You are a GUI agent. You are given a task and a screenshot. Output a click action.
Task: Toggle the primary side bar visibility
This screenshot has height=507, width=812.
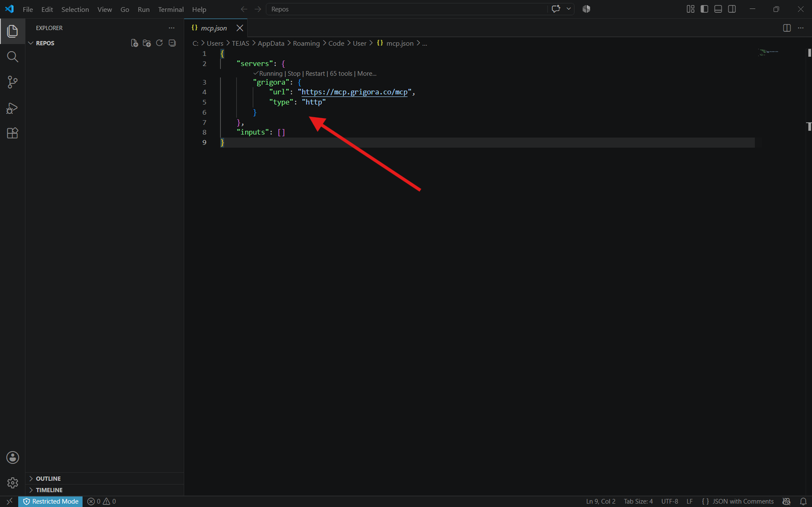704,9
